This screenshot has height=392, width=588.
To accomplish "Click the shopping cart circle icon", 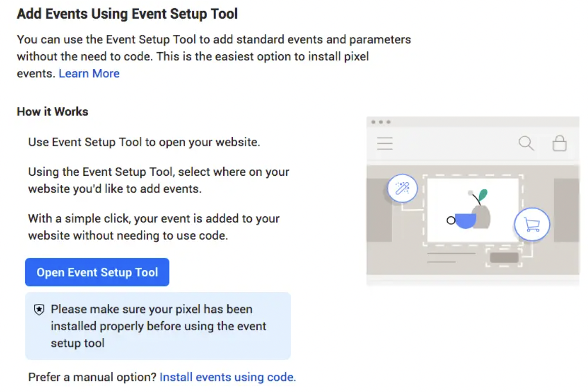I will [x=532, y=224].
